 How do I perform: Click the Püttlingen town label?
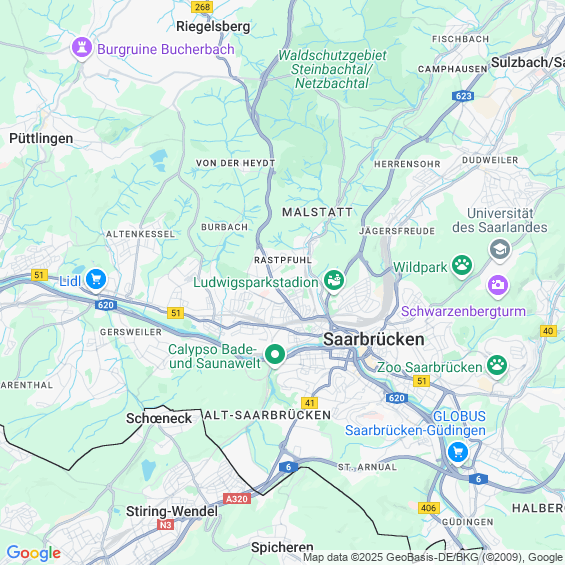tap(41, 138)
